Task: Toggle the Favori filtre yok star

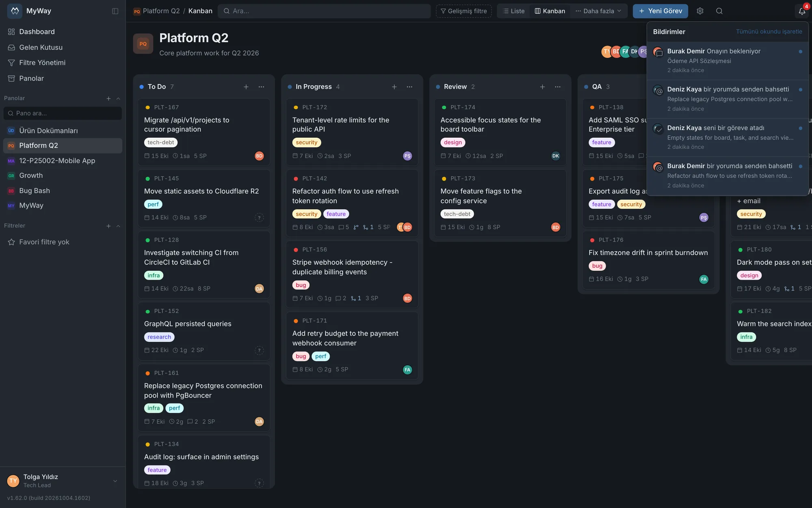Action: (x=11, y=242)
